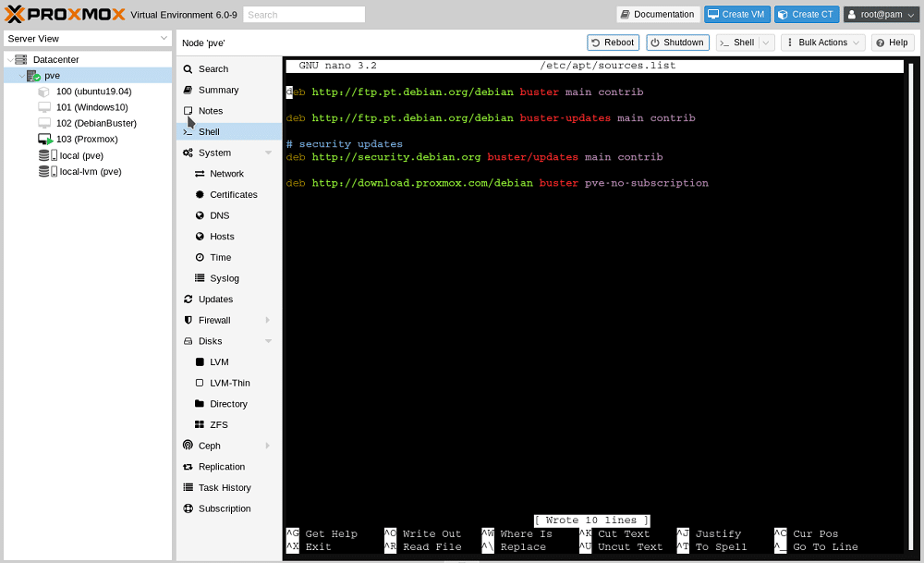Collapse the System submenu arrow

(268, 153)
